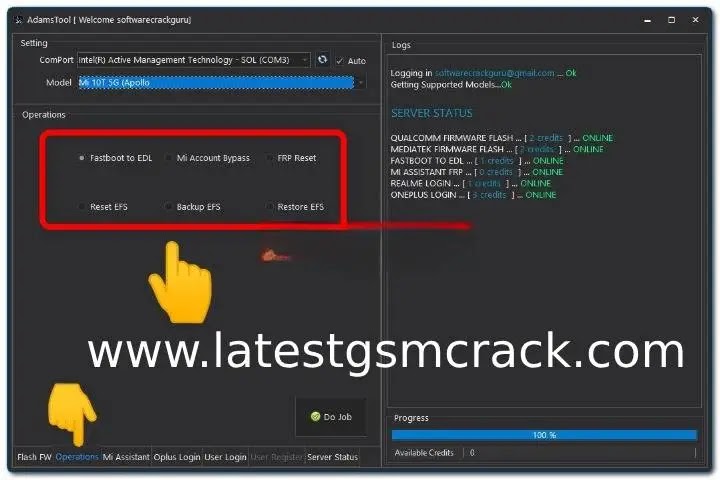Open the Server Status tab
The image size is (720, 480).
pos(332,457)
